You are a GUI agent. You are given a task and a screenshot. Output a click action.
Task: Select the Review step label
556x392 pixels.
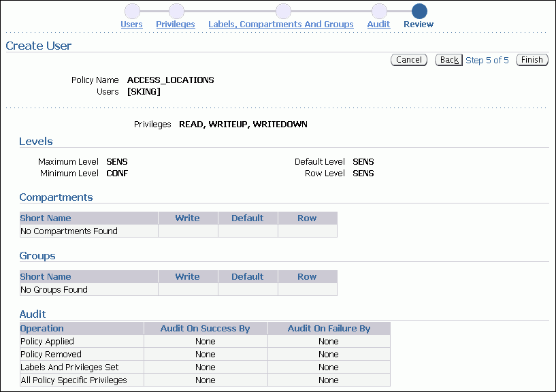(419, 24)
